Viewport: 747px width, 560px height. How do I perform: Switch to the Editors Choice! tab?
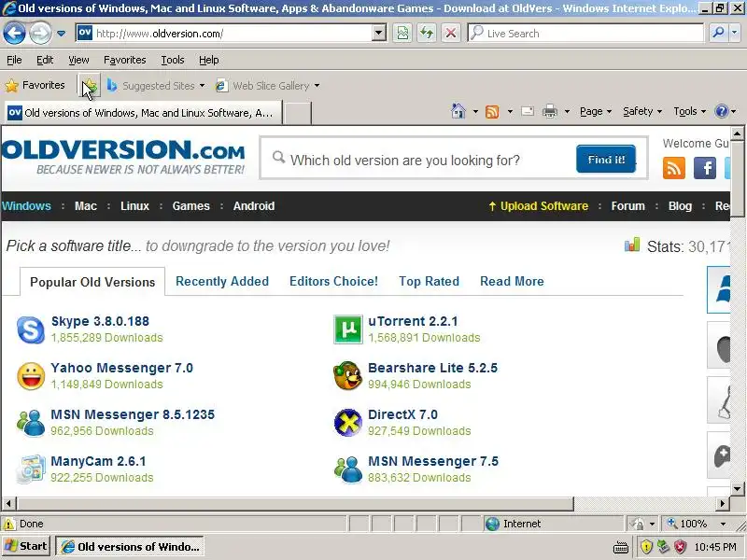[x=333, y=282]
